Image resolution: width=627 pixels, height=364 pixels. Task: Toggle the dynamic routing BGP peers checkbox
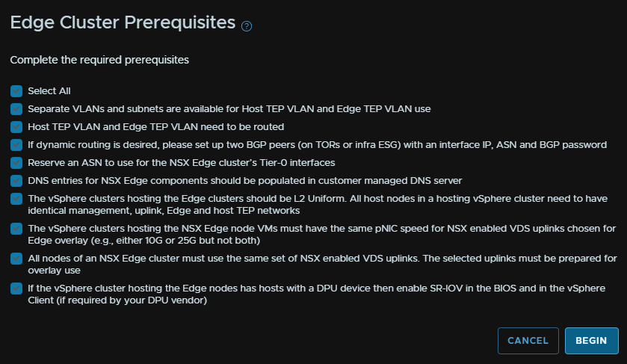[x=16, y=145]
